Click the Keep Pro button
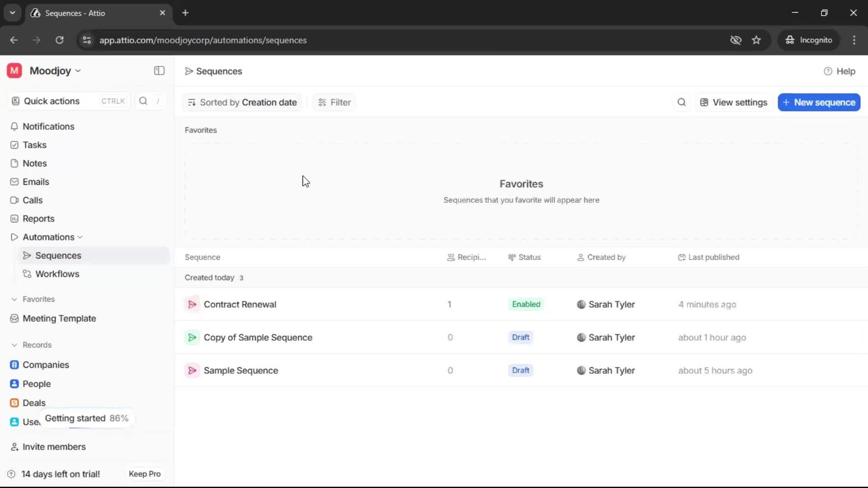Viewport: 868px width, 488px height. tap(145, 474)
